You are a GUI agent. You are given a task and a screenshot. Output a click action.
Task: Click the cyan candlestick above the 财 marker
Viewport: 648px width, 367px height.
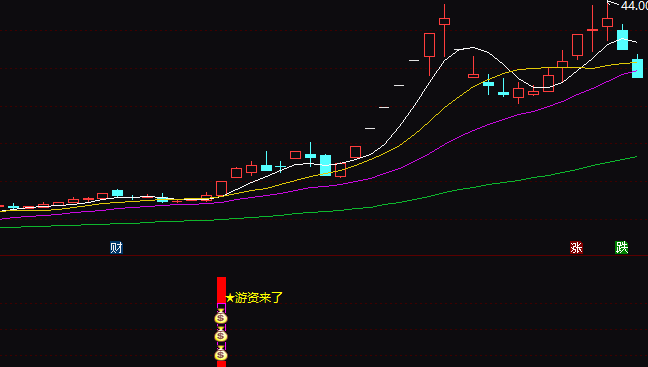point(117,193)
